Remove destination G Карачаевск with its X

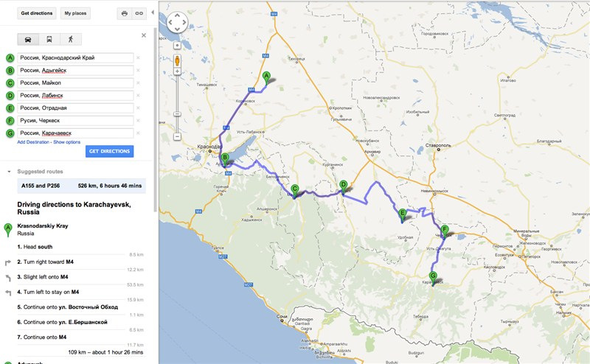click(138, 133)
